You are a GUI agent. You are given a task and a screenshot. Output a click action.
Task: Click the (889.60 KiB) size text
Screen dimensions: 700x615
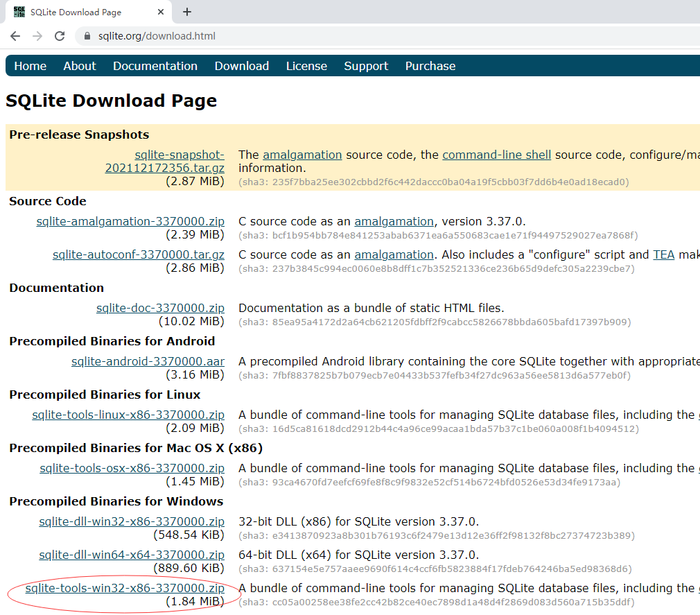click(189, 568)
